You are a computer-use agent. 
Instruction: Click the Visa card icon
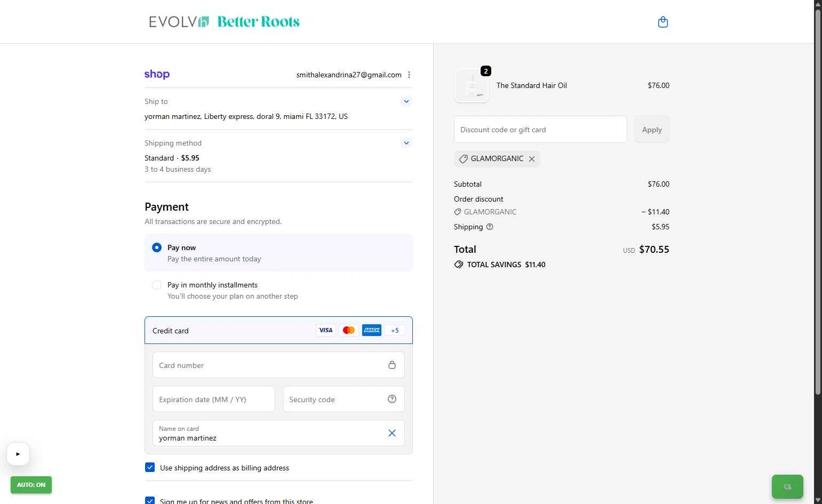coord(326,331)
